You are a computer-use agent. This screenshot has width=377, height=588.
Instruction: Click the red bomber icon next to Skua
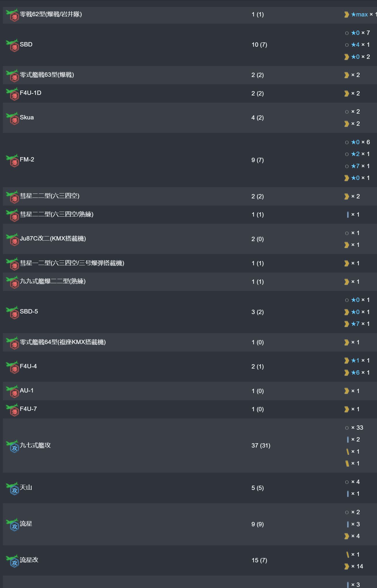tap(12, 118)
